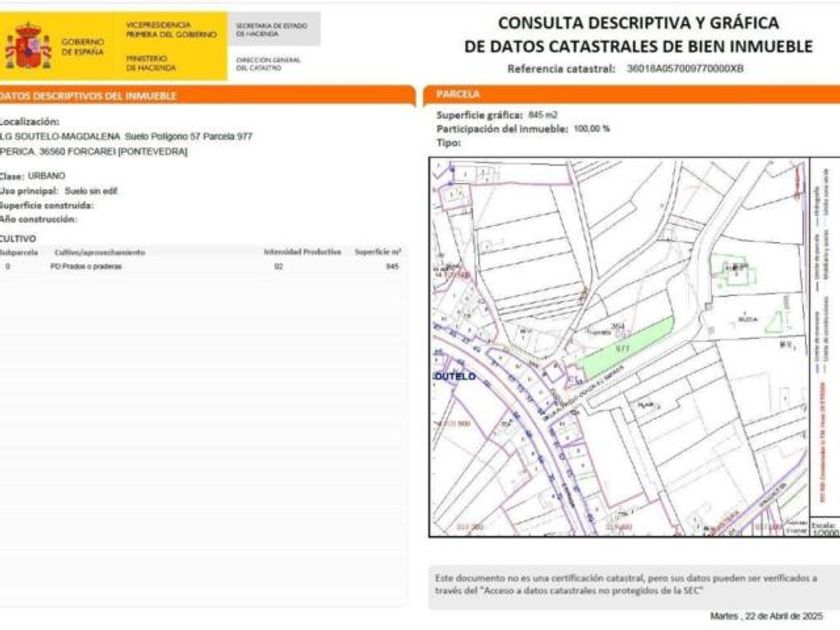This screenshot has width=840, height=630.
Task: Click 'LG SOUTELO-MAGDALENA' address text
Action: pos(60,137)
